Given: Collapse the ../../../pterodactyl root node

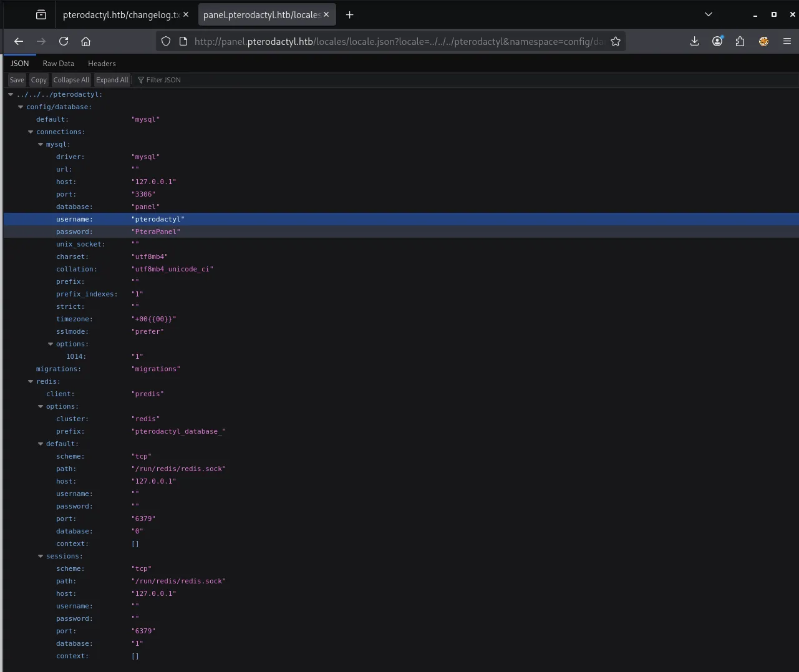Looking at the screenshot, I should pyautogui.click(x=11, y=94).
